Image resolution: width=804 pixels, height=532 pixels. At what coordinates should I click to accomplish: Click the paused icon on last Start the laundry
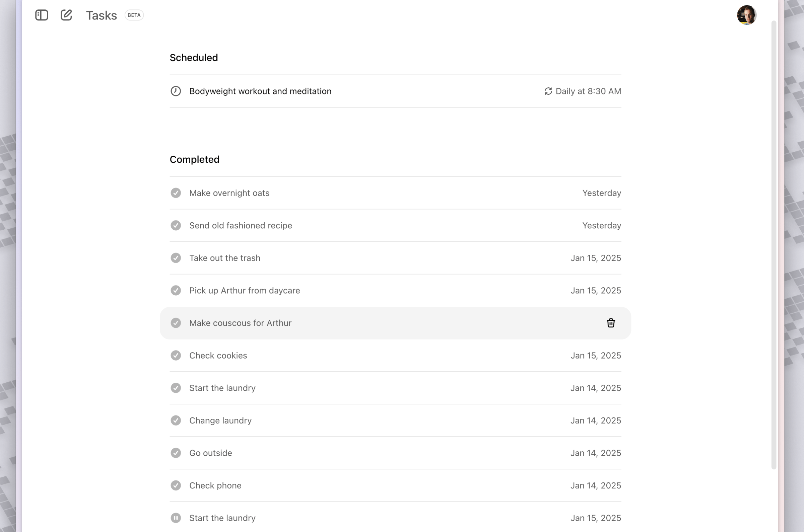176,518
